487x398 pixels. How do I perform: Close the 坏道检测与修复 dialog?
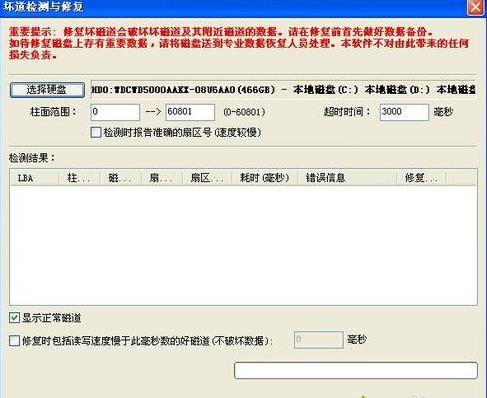(475, 7)
